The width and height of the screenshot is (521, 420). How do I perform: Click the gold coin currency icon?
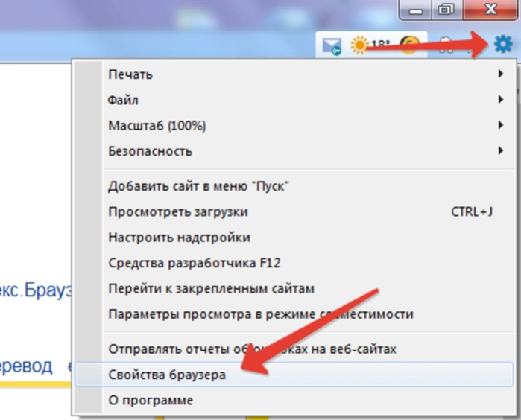(409, 45)
